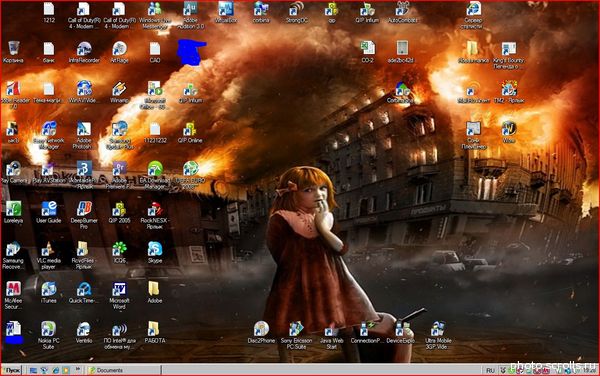This screenshot has width=600, height=376.
Task: Launch the QIP 2005 messenger icon
Action: (x=119, y=212)
